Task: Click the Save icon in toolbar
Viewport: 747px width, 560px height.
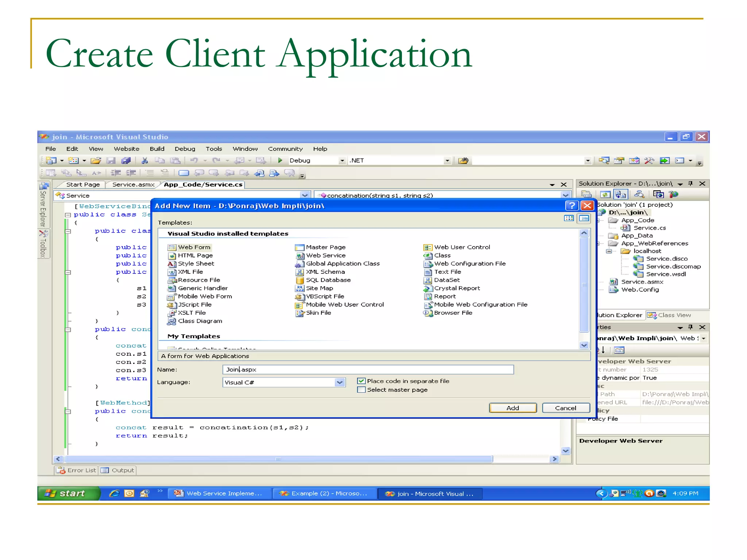Action: pyautogui.click(x=111, y=160)
